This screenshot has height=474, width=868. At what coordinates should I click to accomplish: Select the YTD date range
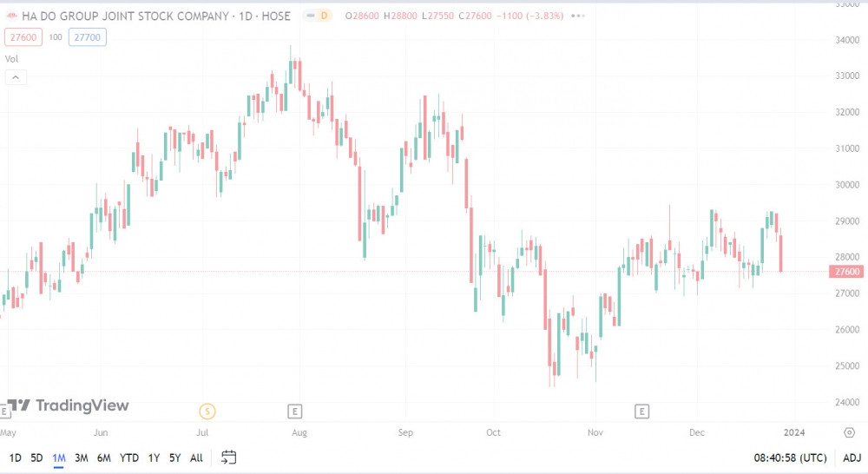(128, 458)
